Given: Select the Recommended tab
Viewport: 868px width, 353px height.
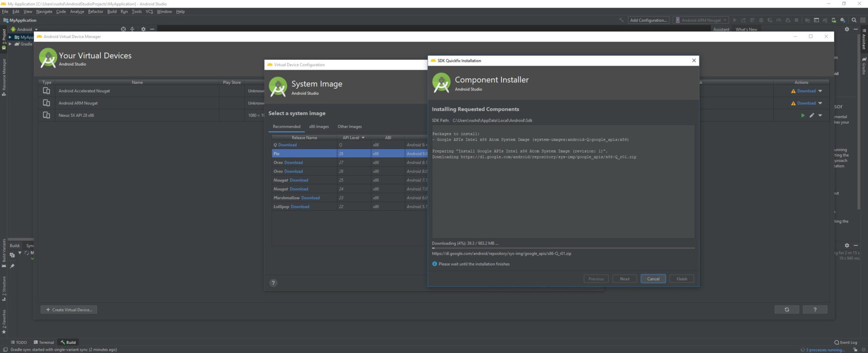Looking at the screenshot, I should (286, 127).
